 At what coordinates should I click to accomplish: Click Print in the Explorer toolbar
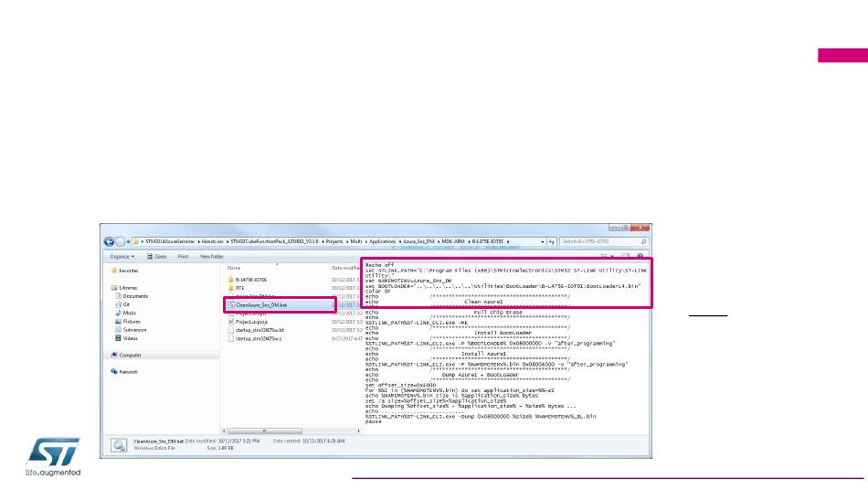(183, 257)
